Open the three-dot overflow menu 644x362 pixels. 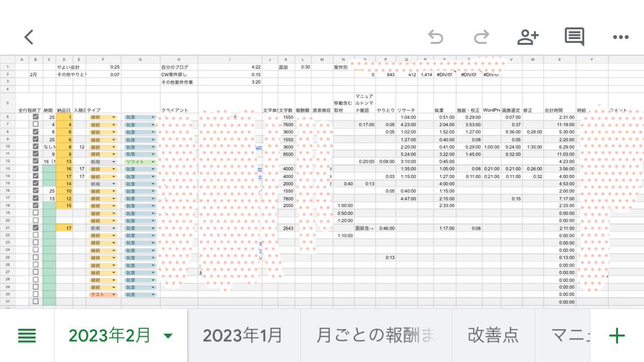(620, 36)
